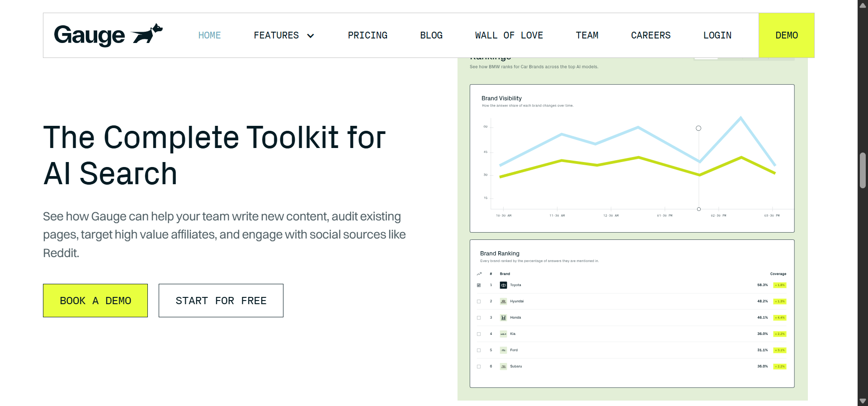This screenshot has width=868, height=406.
Task: Click the 46.1% coverage value
Action: pyautogui.click(x=762, y=318)
